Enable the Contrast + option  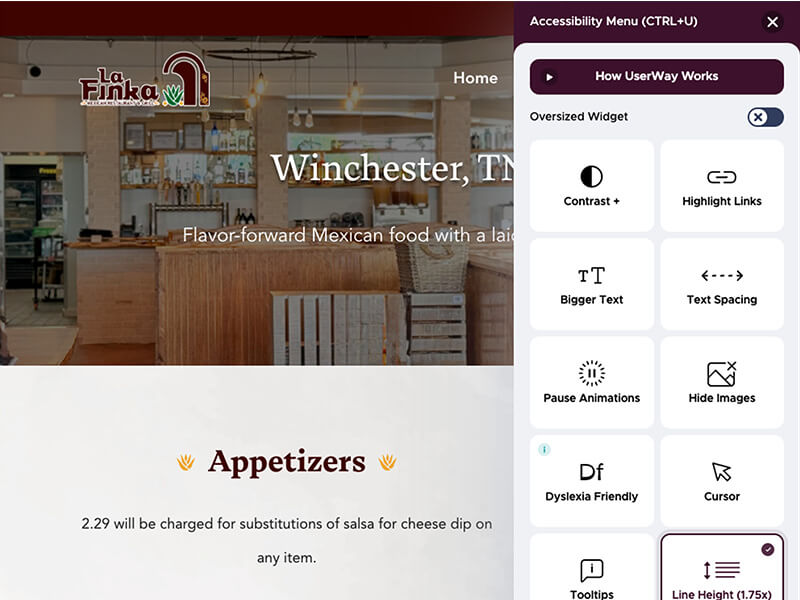point(591,186)
